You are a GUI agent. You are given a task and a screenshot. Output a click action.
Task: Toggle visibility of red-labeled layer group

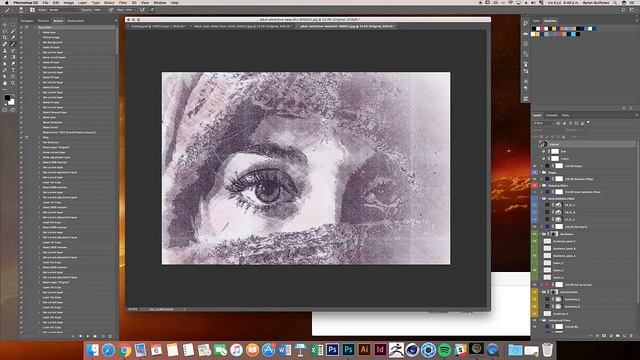pyautogui.click(x=535, y=185)
